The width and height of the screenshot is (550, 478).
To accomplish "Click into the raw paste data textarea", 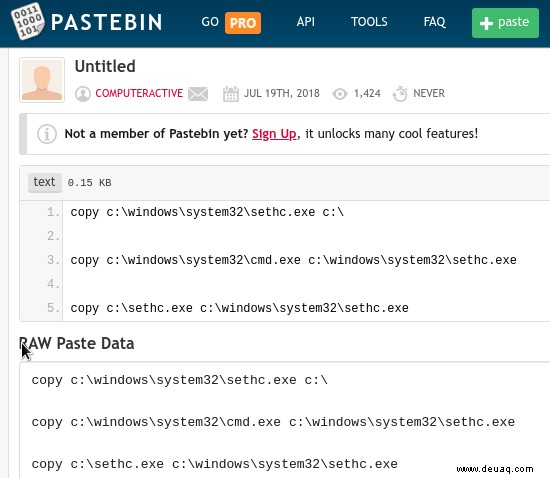I will pos(284,420).
